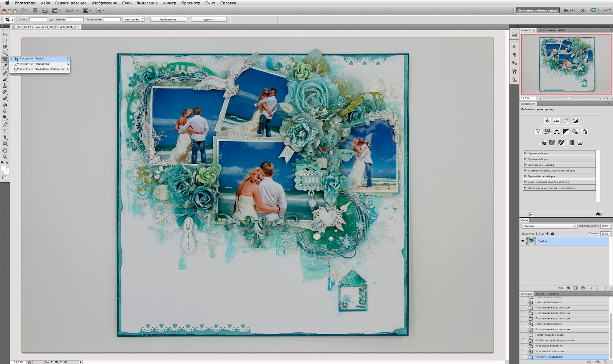Select the Paint Bucket tool
This screenshot has height=364, width=613.
click(5, 104)
